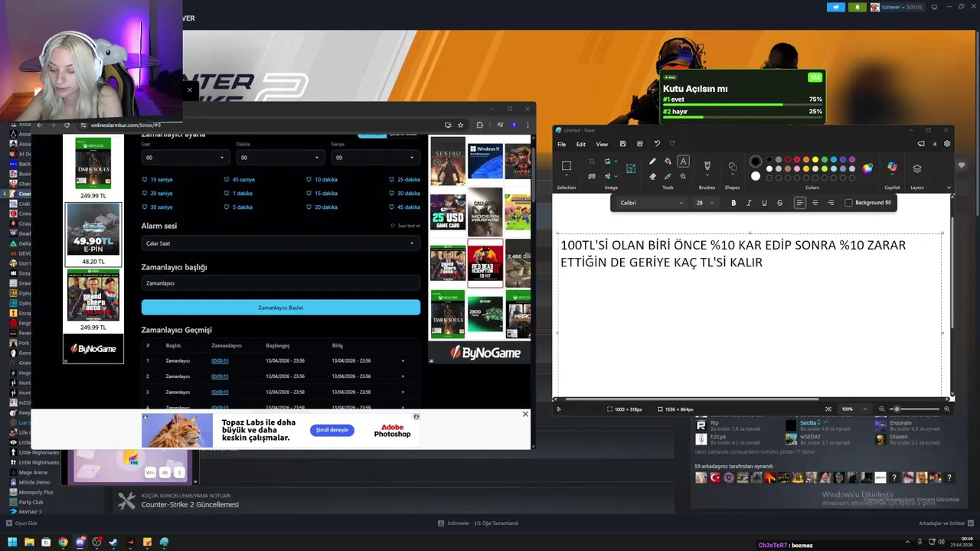This screenshot has height=551, width=980.
Task: Open Copilot in Paint ribbon
Action: click(892, 168)
